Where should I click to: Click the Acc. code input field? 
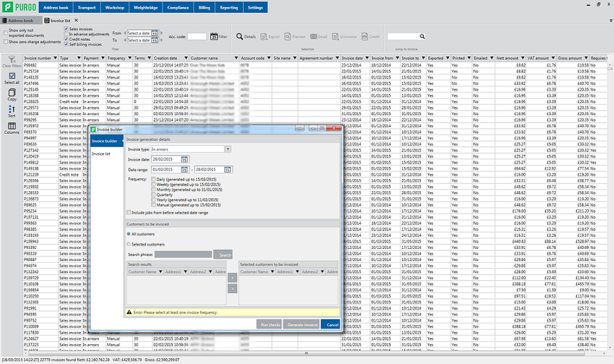pos(197,36)
